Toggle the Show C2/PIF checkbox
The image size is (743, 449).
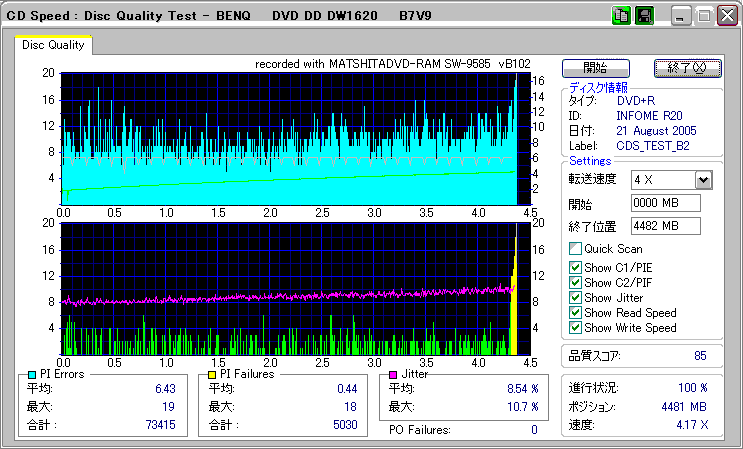[575, 282]
